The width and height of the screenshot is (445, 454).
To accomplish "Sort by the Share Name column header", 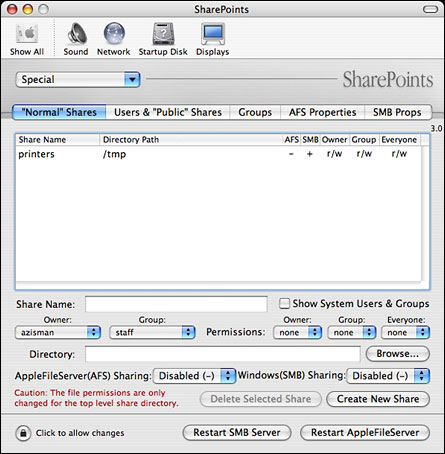I will click(x=57, y=140).
